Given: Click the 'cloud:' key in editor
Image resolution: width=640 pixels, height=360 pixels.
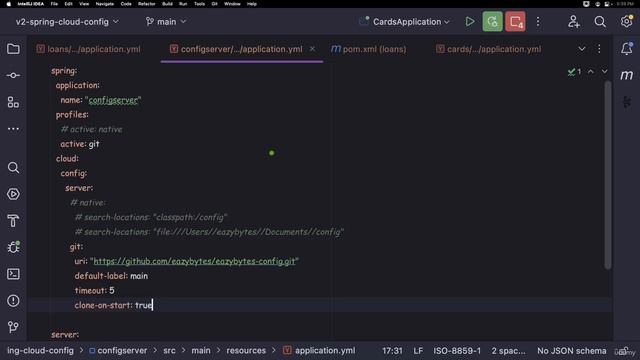Looking at the screenshot, I should pyautogui.click(x=67, y=159).
